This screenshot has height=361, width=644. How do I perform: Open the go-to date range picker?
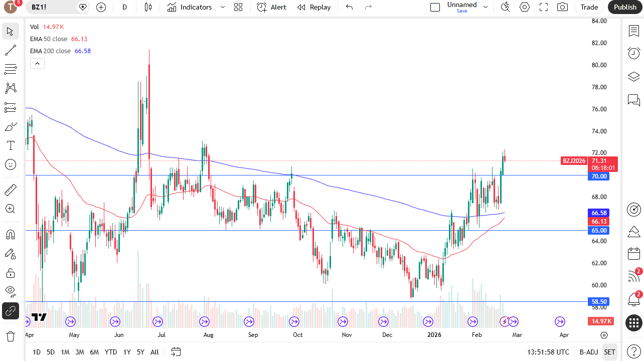tap(176, 352)
